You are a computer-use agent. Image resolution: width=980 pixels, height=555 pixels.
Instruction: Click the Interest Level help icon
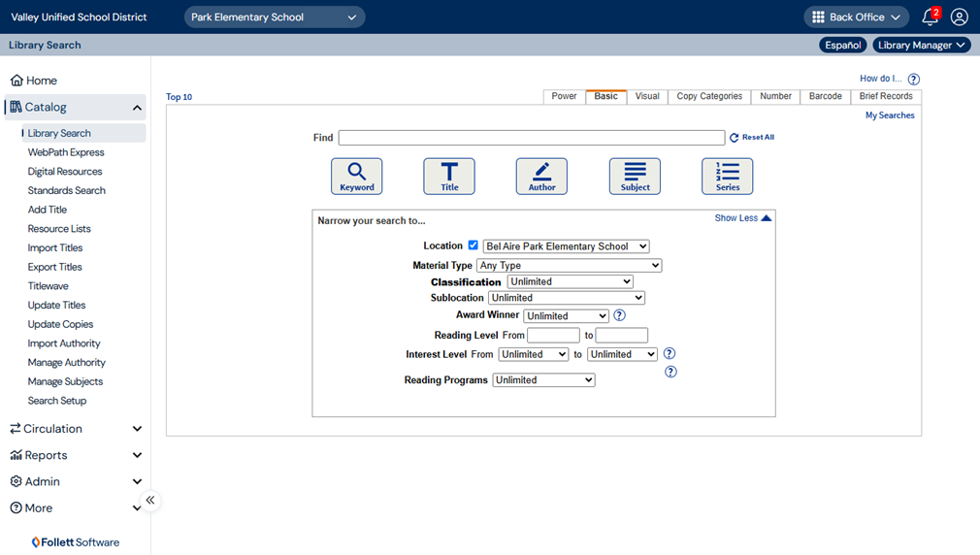(670, 354)
